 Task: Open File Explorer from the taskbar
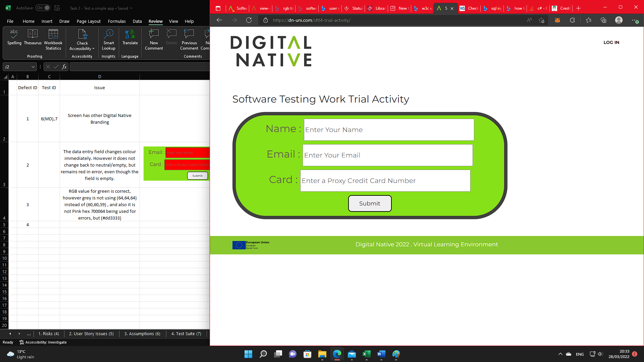(x=322, y=354)
